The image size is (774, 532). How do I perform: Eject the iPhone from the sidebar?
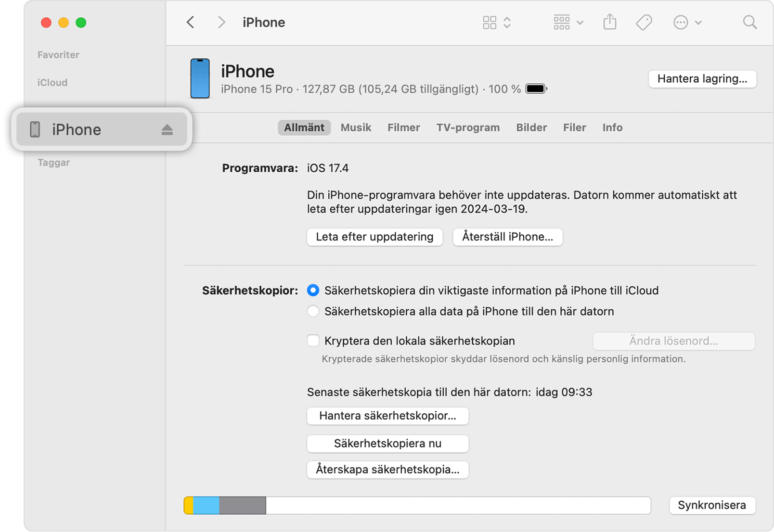[167, 129]
